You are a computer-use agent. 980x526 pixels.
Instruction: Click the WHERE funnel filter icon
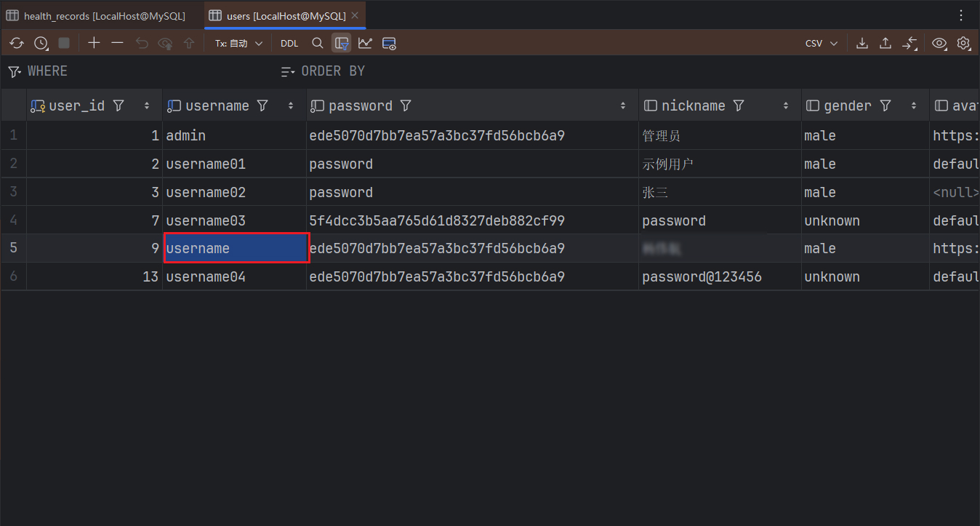pyautogui.click(x=14, y=71)
